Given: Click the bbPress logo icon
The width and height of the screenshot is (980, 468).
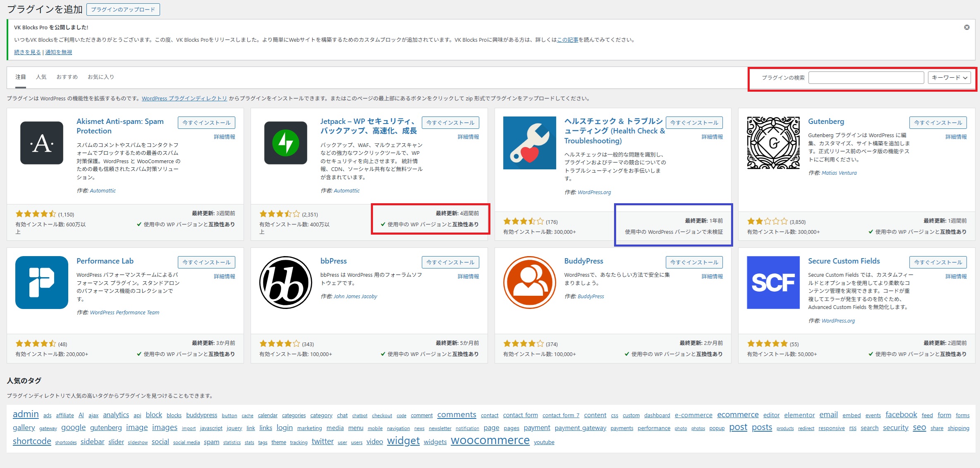Looking at the screenshot, I should point(285,283).
